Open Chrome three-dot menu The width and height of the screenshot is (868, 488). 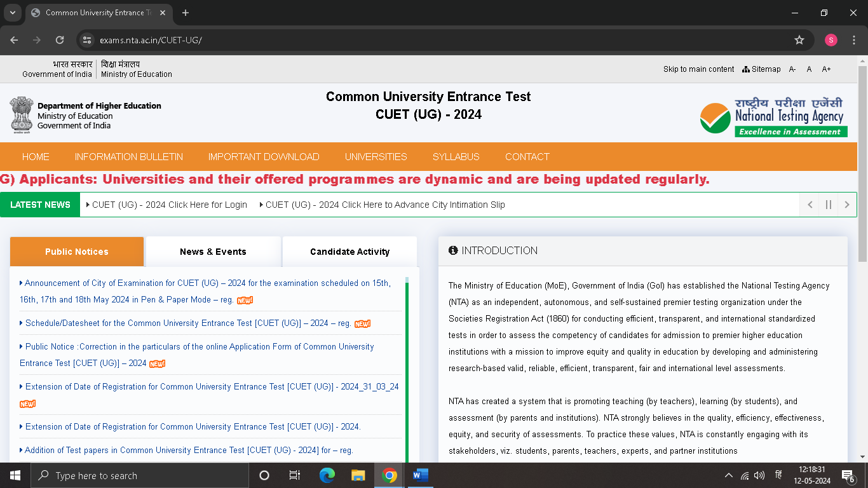pyautogui.click(x=853, y=40)
